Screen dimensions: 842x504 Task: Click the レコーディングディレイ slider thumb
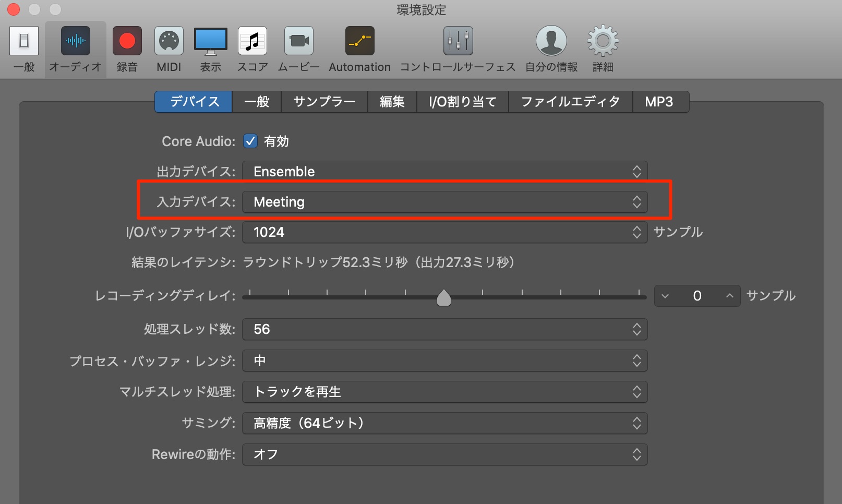pos(444,298)
